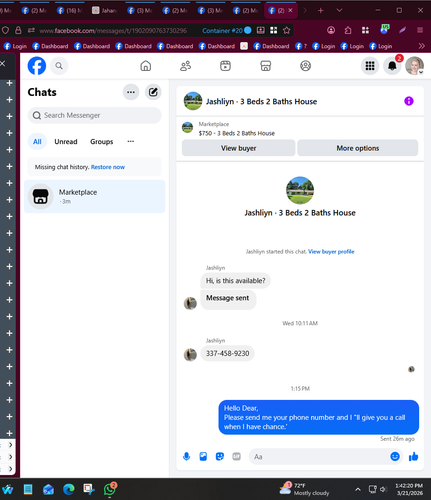Screen dimensions: 431x500
Task: Open the notifications bell icon
Action: click(392, 66)
